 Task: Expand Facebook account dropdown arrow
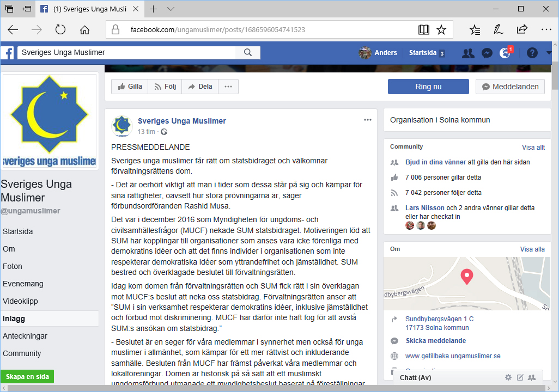pos(549,53)
